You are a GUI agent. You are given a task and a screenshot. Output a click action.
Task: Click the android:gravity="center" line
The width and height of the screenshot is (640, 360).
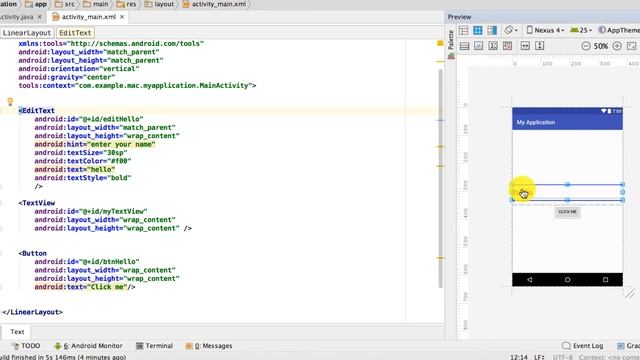[x=67, y=77]
